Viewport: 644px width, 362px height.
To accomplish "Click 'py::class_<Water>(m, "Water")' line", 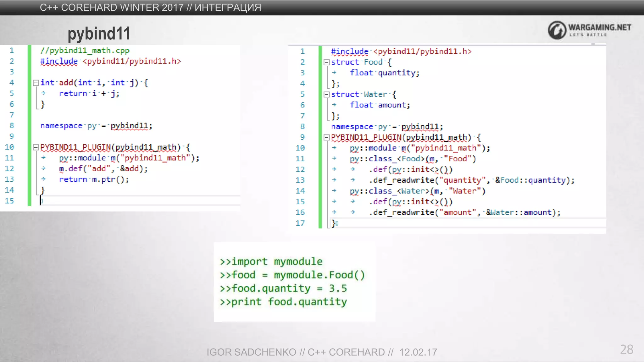I will [x=418, y=191].
